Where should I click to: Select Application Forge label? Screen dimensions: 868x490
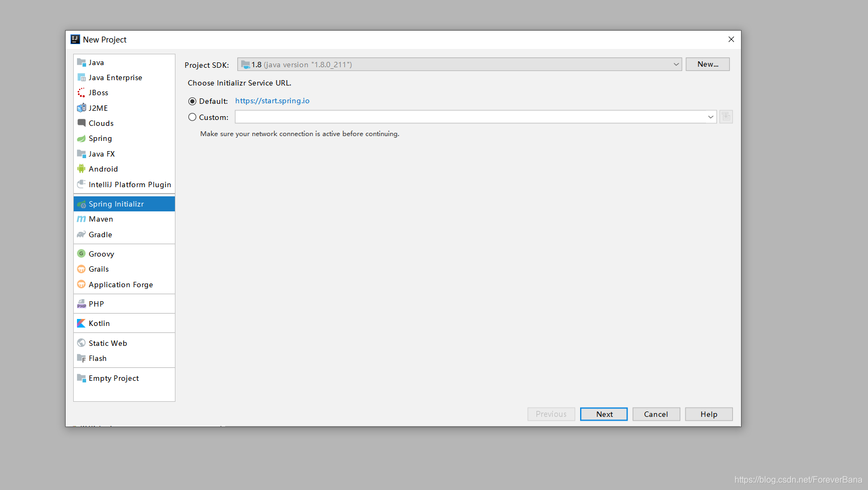pos(121,285)
